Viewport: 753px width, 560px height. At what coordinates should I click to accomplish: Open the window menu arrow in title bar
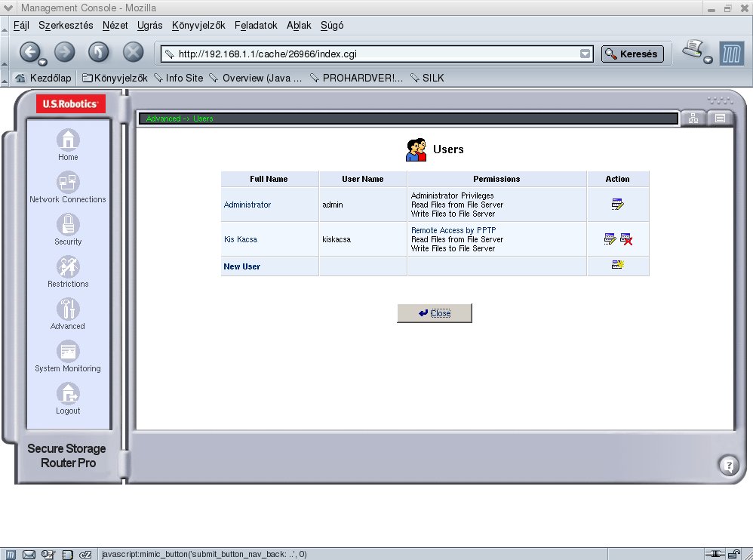[x=8, y=8]
